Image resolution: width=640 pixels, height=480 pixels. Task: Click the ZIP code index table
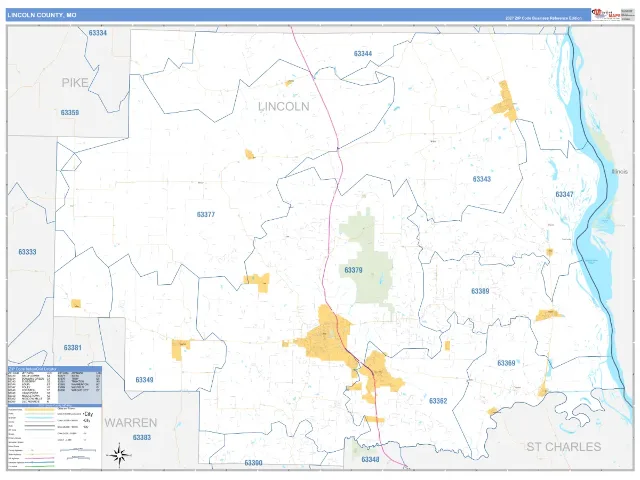[x=55, y=385]
